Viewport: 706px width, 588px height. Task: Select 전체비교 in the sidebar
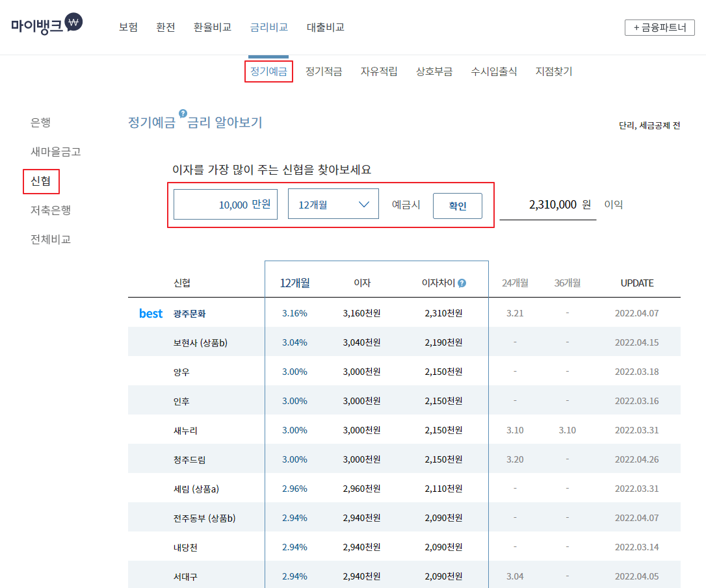pos(51,239)
